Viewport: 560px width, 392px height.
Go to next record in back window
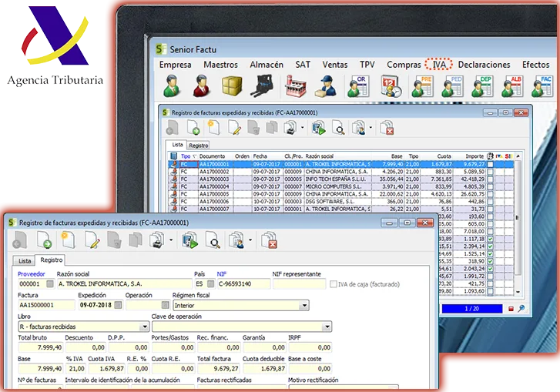(x=193, y=127)
